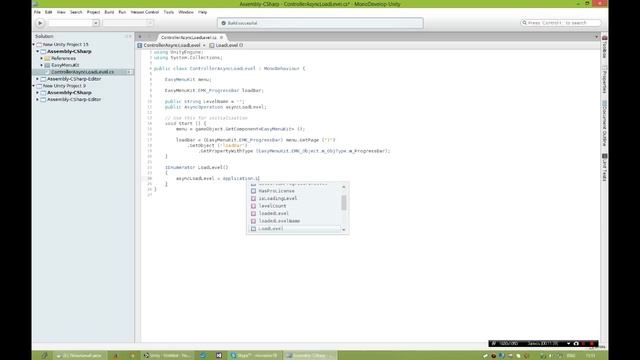This screenshot has width=640, height=360.
Task: Click the LoadLevel method icon in autocomplete
Action: point(253,229)
